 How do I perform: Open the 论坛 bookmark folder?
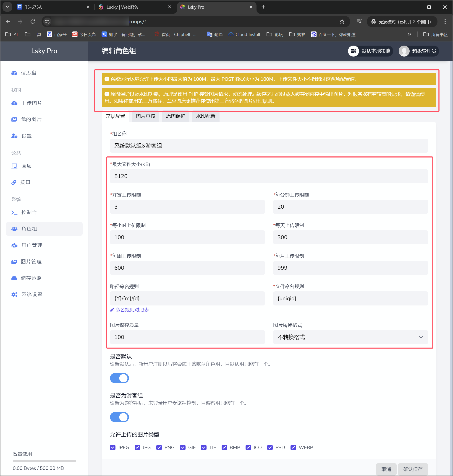[x=275, y=34]
